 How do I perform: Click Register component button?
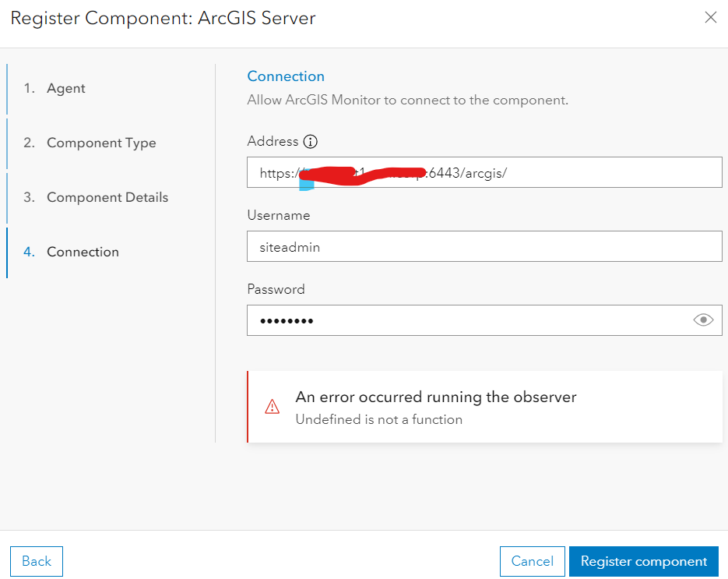pos(643,561)
